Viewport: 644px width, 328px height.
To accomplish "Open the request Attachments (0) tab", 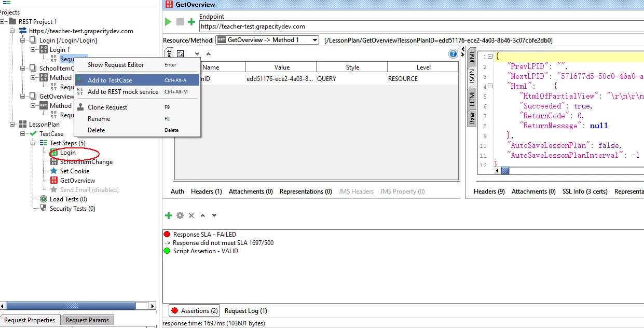I will point(251,192).
